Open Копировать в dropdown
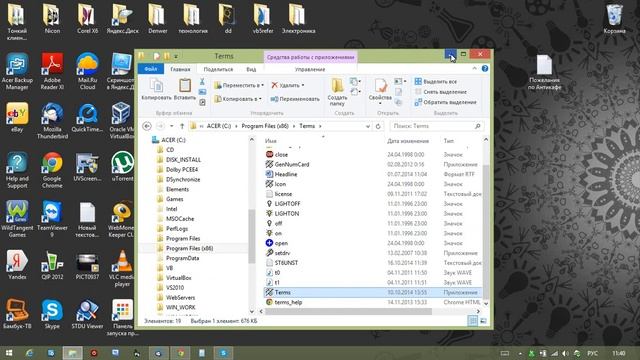The width and height of the screenshot is (640, 360). (x=238, y=99)
